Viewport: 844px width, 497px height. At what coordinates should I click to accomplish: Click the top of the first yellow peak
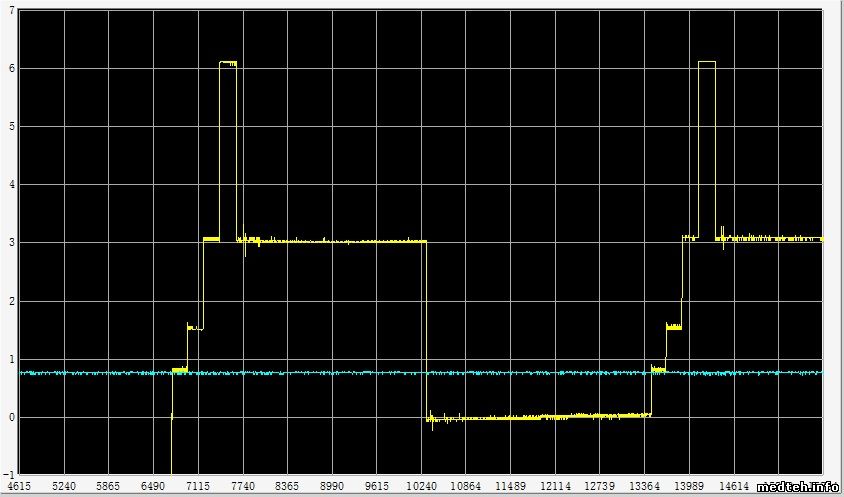(x=228, y=62)
